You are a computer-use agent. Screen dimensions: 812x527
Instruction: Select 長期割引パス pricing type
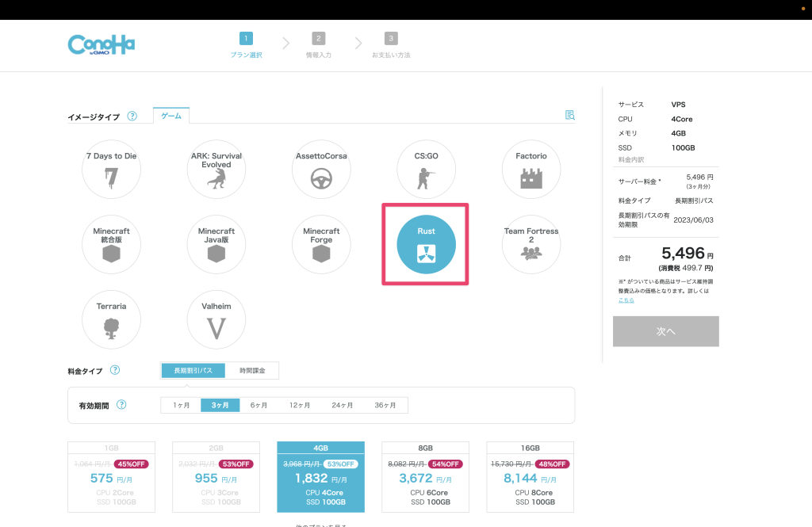[193, 371]
